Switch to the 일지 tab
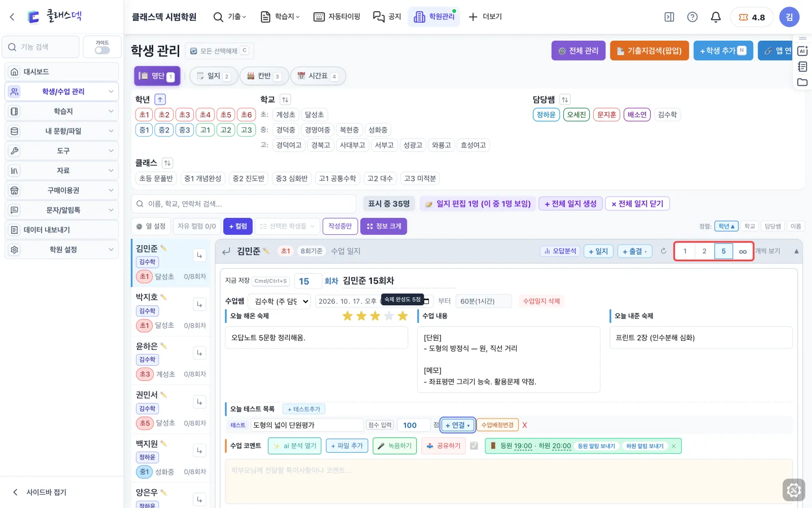This screenshot has height=508, width=812. (x=214, y=76)
